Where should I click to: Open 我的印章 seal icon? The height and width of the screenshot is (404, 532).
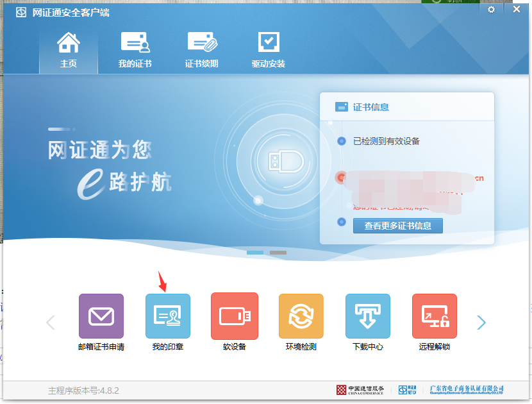pyautogui.click(x=168, y=316)
